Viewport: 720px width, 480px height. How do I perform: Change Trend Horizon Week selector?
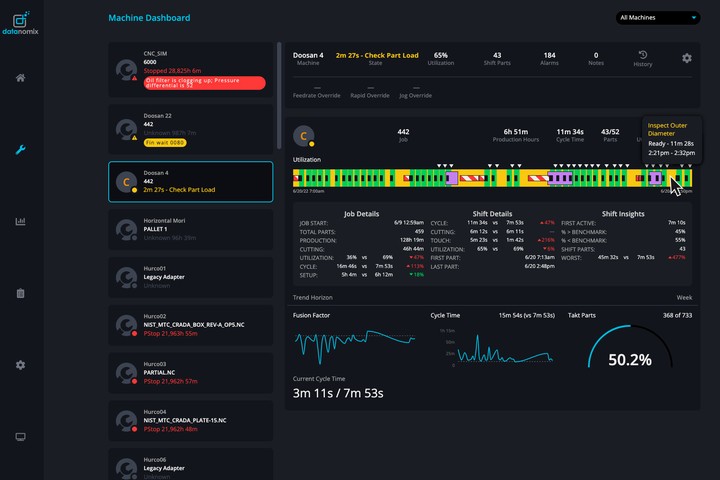(x=684, y=297)
